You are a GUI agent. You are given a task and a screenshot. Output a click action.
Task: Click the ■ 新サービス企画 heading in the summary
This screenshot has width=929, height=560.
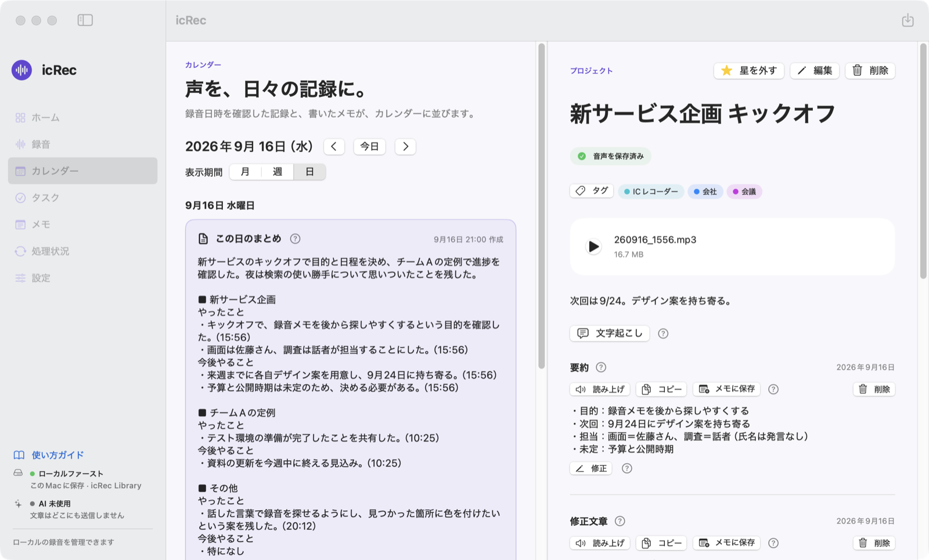click(237, 299)
